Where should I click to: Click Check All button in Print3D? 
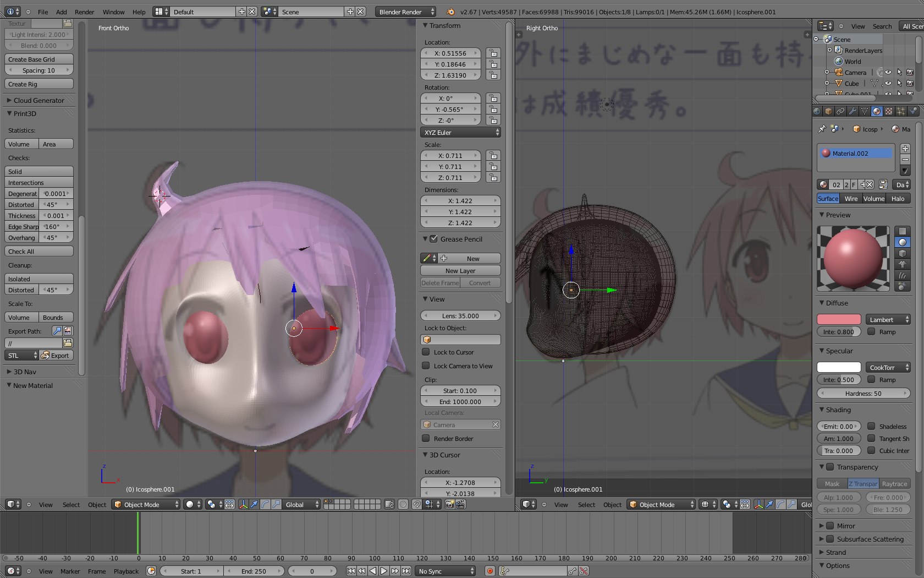point(38,251)
